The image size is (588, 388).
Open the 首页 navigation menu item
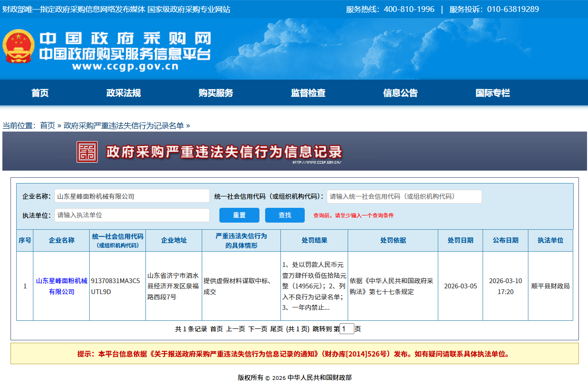pyautogui.click(x=40, y=93)
